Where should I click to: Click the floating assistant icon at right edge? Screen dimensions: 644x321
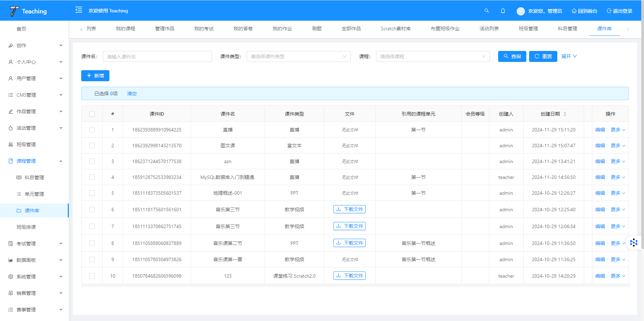tap(634, 243)
